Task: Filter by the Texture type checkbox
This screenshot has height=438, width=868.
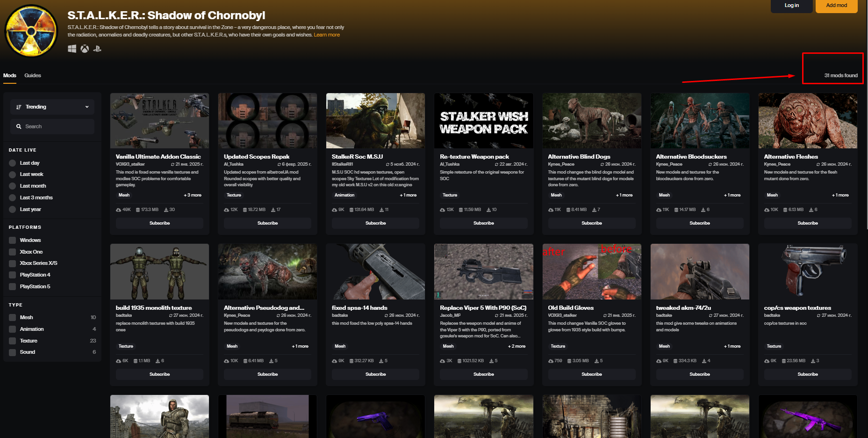Action: (x=13, y=341)
